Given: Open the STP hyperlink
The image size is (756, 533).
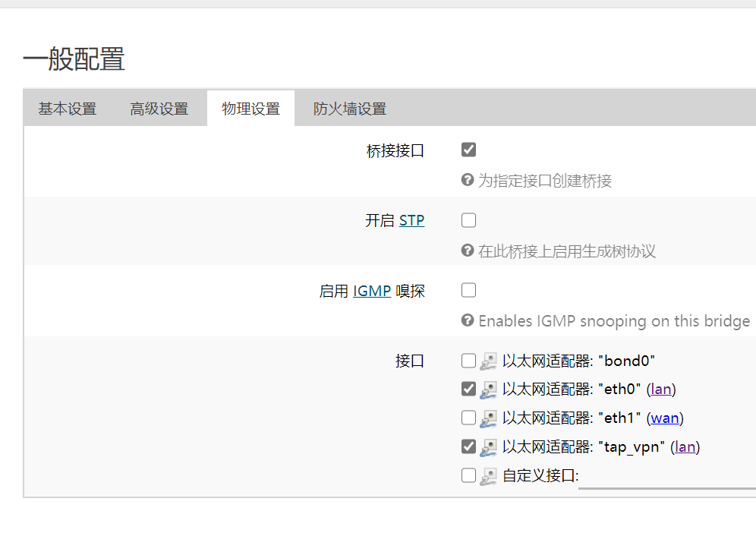Looking at the screenshot, I should (x=411, y=219).
